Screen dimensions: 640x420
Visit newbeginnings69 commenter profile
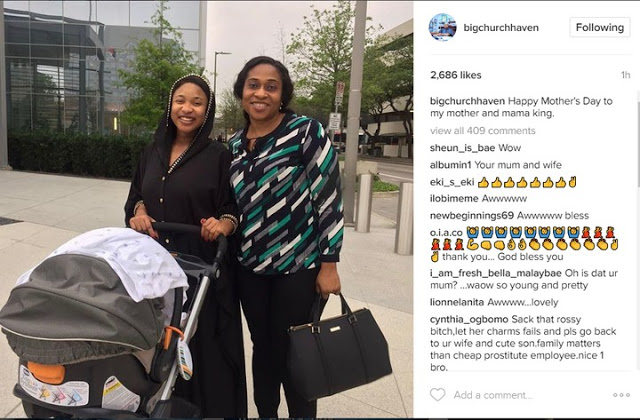472,216
